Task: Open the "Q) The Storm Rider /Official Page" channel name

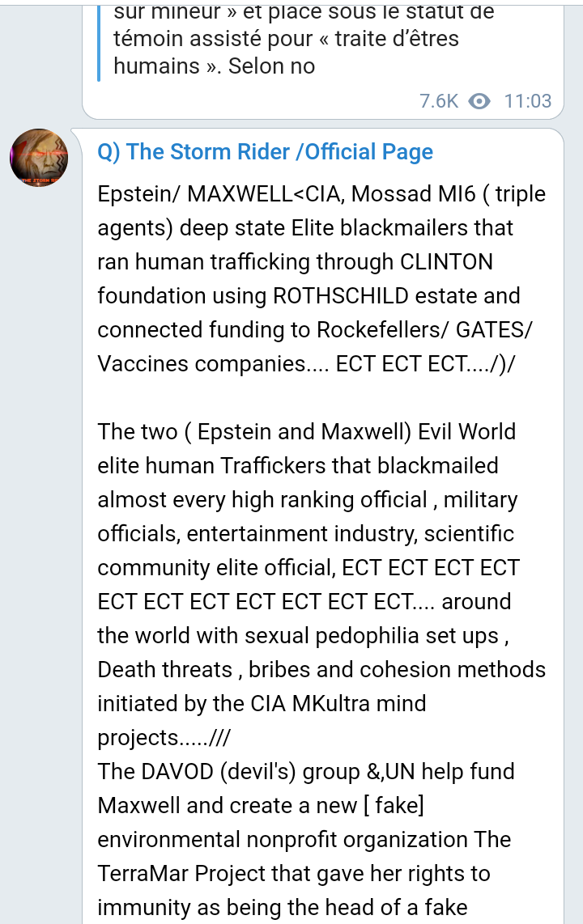Action: coord(265,152)
